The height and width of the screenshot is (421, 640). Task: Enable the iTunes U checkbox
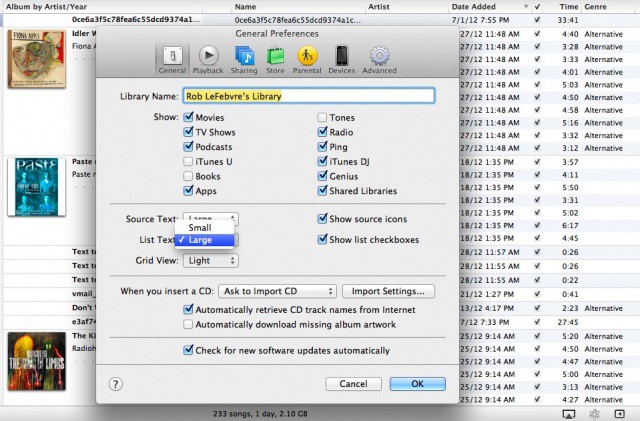[188, 161]
